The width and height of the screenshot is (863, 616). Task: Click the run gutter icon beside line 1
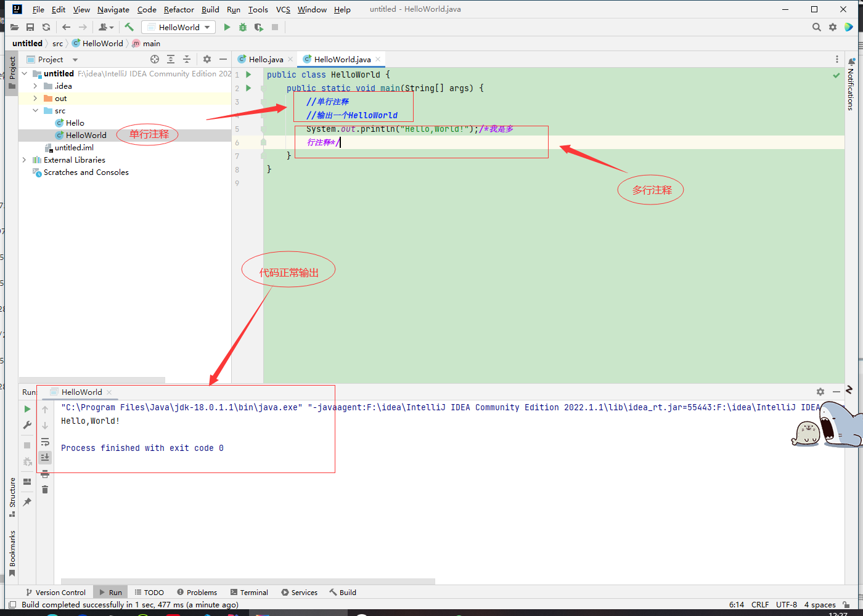[249, 75]
